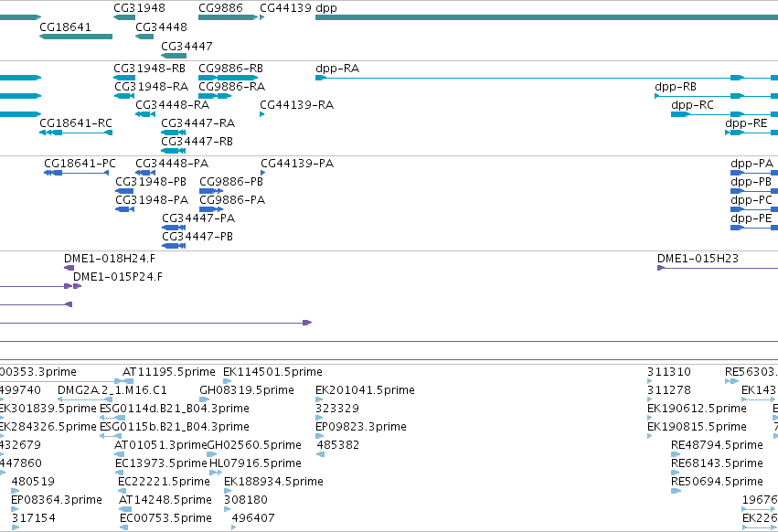778x532 pixels.
Task: Select transcript CG9886-RA
Action: point(231,86)
